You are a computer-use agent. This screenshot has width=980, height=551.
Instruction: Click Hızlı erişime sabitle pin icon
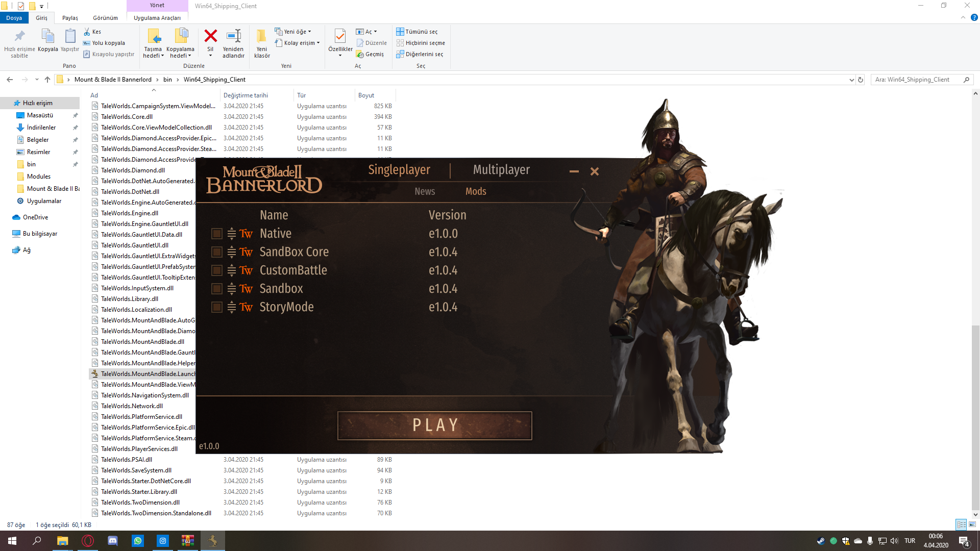click(x=19, y=36)
